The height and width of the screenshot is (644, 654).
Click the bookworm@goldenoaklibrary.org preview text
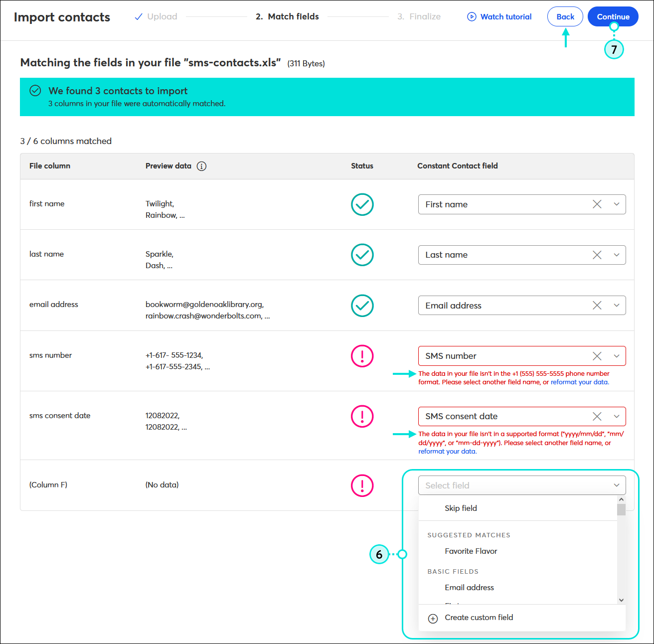[x=204, y=305]
